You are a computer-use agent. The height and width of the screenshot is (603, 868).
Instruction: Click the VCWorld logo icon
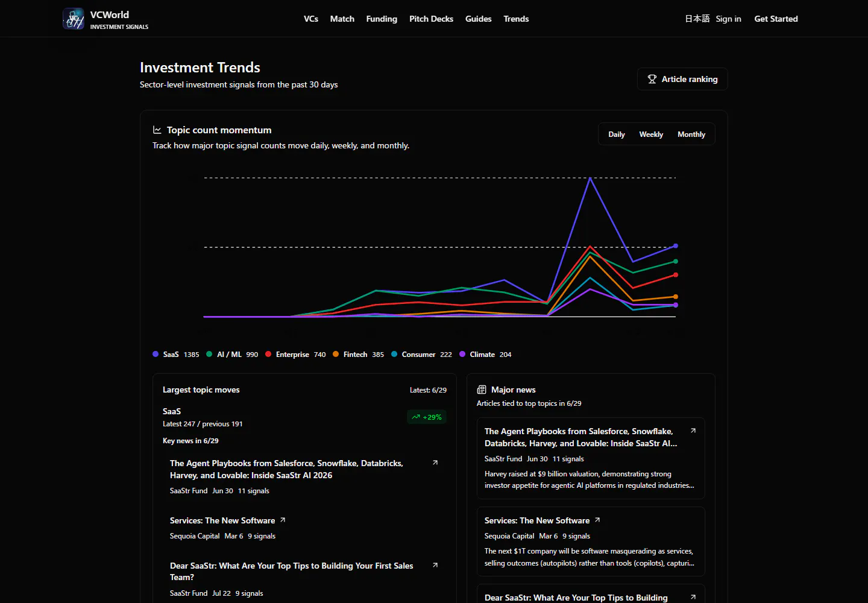(x=74, y=19)
